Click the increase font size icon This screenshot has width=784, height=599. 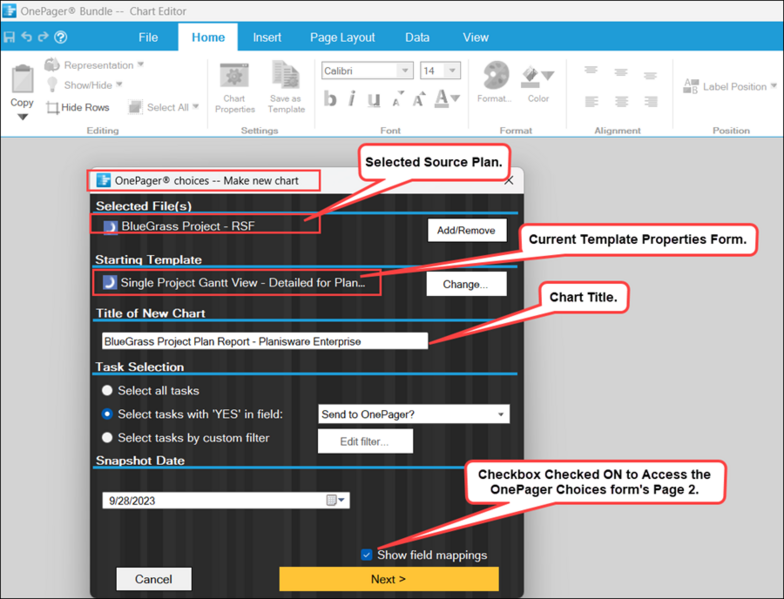418,99
